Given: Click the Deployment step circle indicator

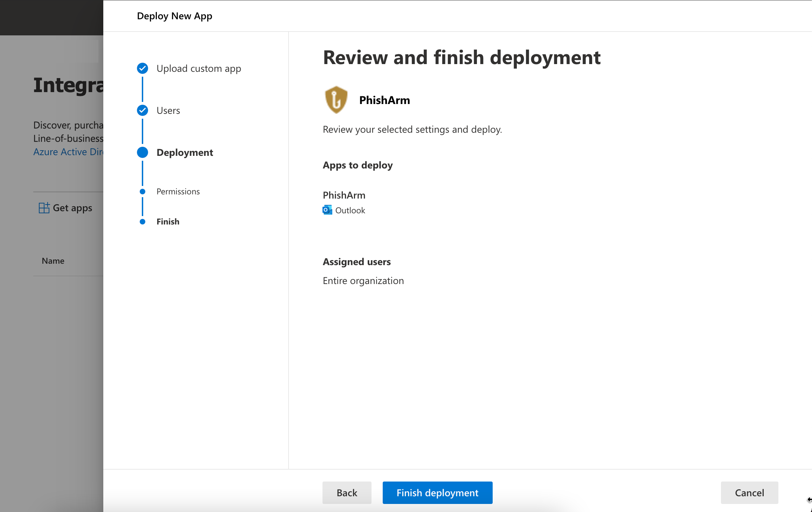Looking at the screenshot, I should click(142, 152).
